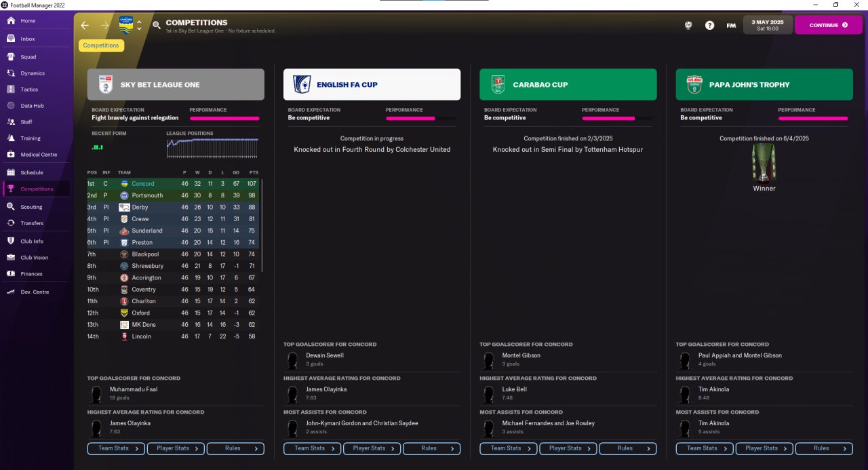Expand the club switcher up-down arrows
This screenshot has height=470, width=868.
(x=139, y=25)
